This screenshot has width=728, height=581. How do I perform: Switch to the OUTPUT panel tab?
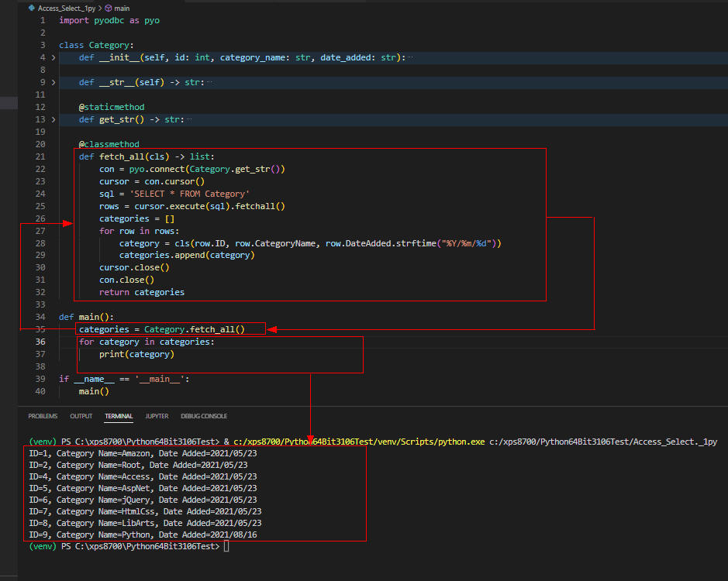pos(81,416)
